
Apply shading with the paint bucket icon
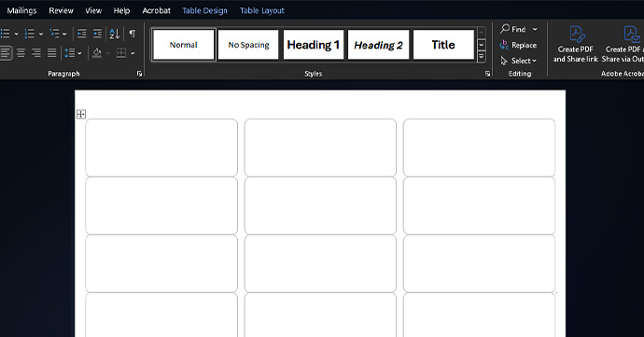point(97,53)
